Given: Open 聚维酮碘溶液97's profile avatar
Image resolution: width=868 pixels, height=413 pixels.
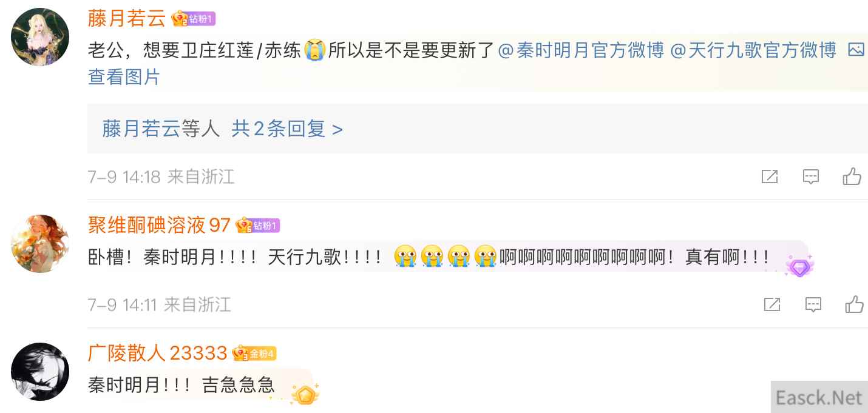Looking at the screenshot, I should pyautogui.click(x=40, y=243).
